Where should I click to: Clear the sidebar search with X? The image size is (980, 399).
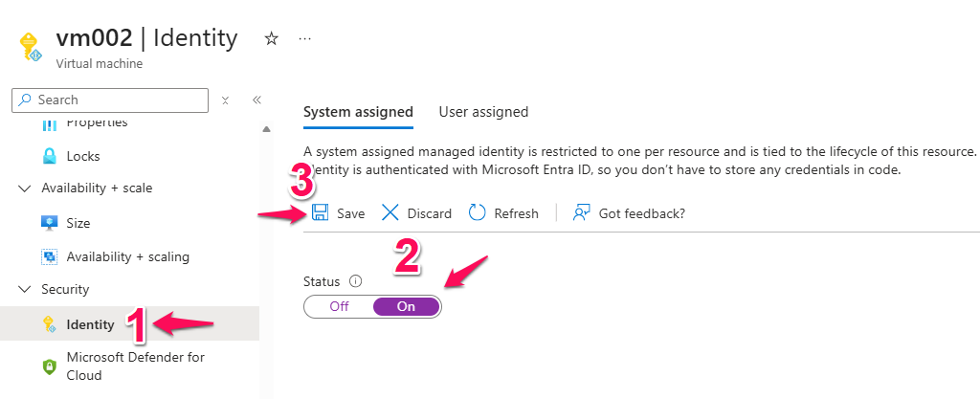click(225, 100)
